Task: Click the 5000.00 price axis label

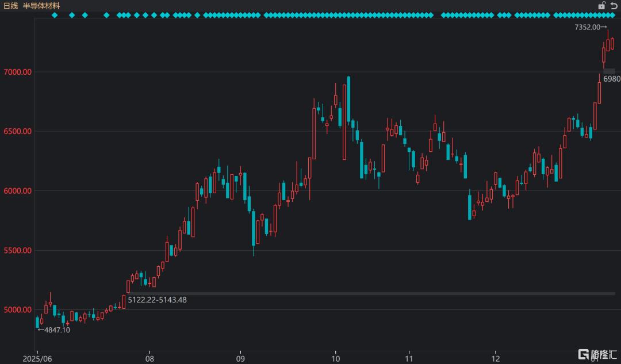Action: pyautogui.click(x=17, y=310)
